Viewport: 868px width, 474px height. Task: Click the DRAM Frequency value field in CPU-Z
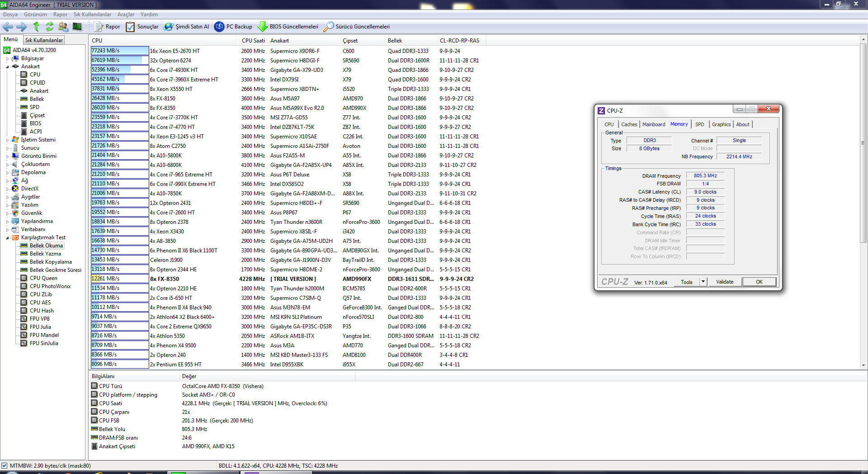tap(705, 176)
